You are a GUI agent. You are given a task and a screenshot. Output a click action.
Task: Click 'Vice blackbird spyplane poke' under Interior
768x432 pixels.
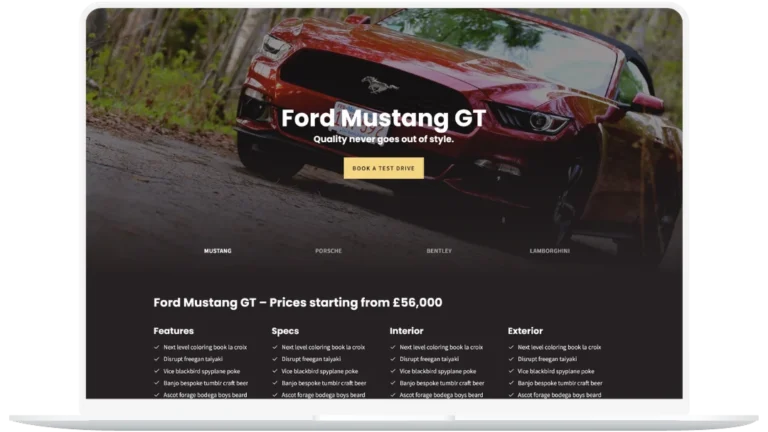(x=438, y=371)
